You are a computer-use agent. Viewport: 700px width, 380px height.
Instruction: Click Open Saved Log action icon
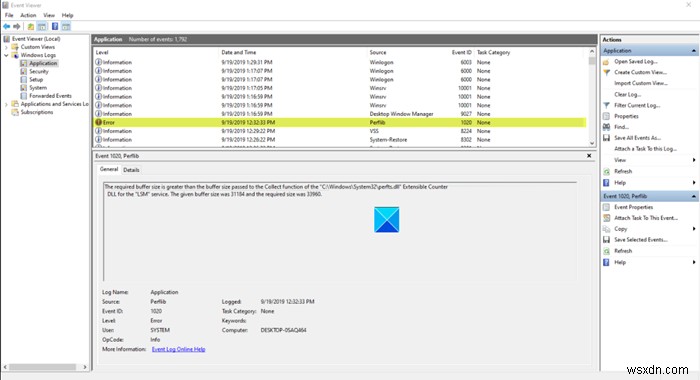(606, 62)
